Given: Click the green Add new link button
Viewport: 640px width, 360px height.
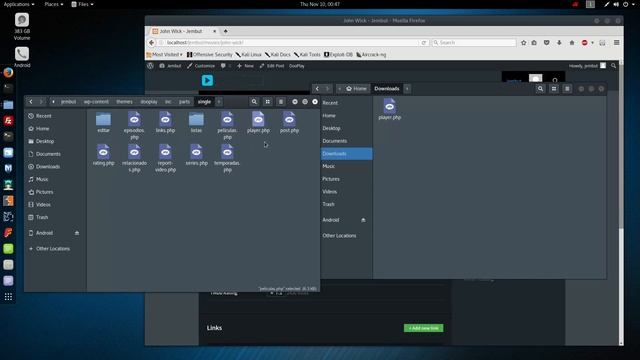Looking at the screenshot, I should 424,328.
